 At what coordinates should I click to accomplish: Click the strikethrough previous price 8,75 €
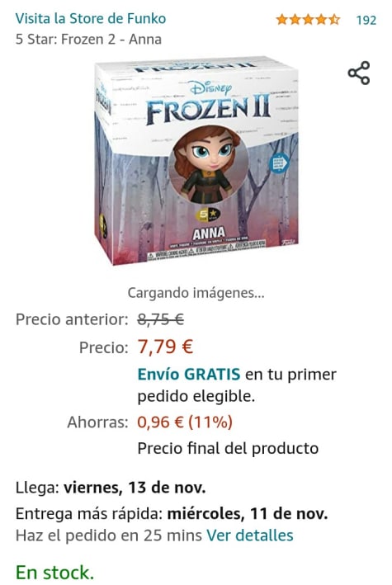click(161, 319)
